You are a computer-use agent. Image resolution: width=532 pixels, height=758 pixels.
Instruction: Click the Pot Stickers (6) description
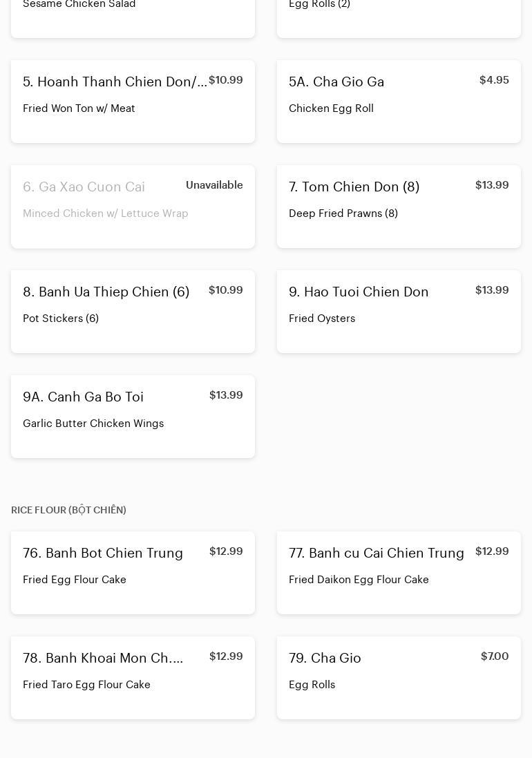click(61, 319)
